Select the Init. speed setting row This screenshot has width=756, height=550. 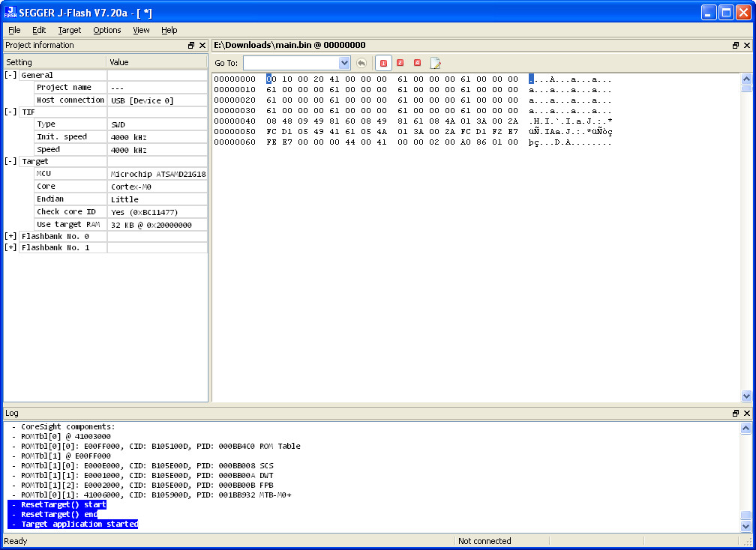121,137
